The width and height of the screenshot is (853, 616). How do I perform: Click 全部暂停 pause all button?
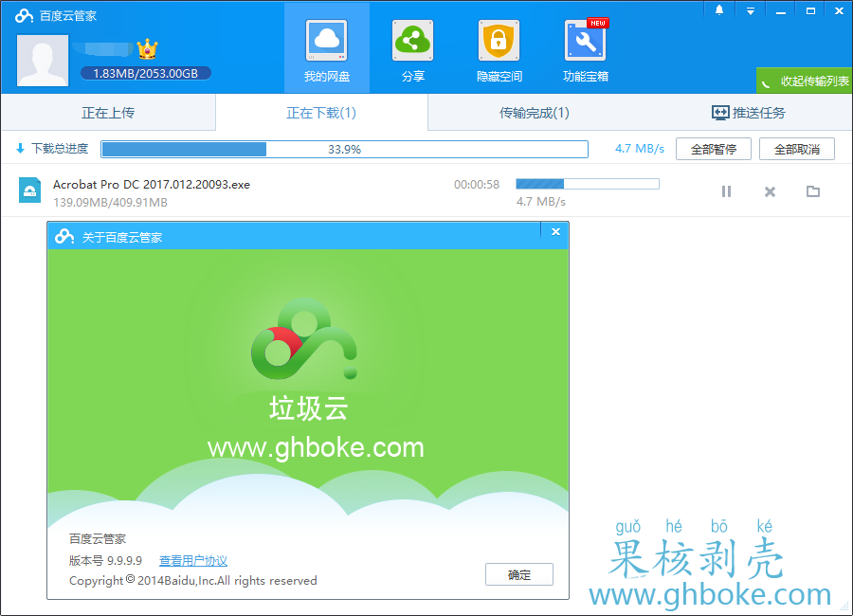[x=713, y=149]
